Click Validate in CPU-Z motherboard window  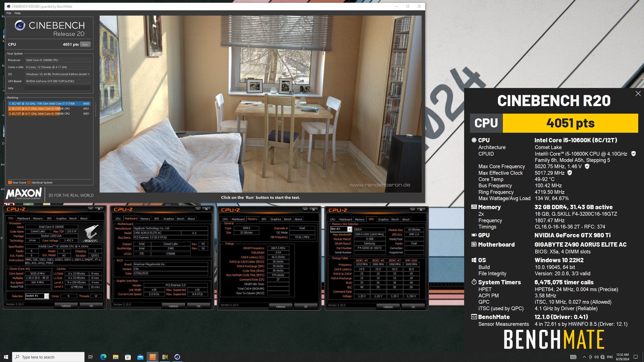(173, 306)
